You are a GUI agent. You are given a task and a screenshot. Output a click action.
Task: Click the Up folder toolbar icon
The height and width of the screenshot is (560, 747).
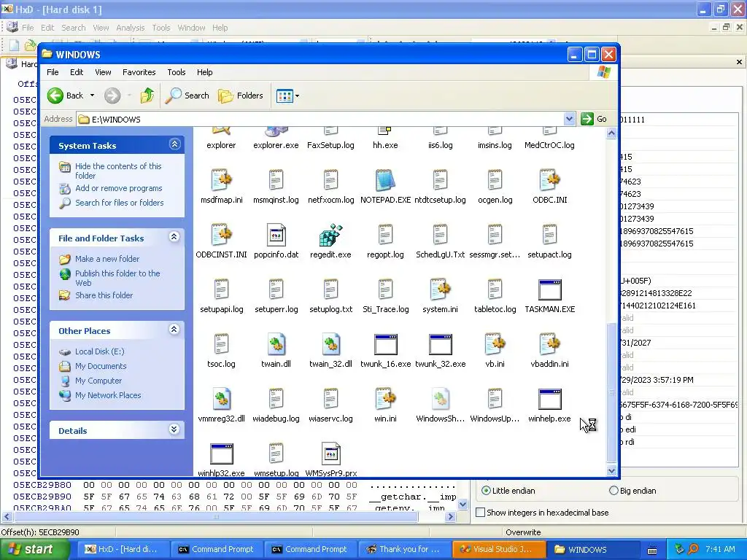147,96
